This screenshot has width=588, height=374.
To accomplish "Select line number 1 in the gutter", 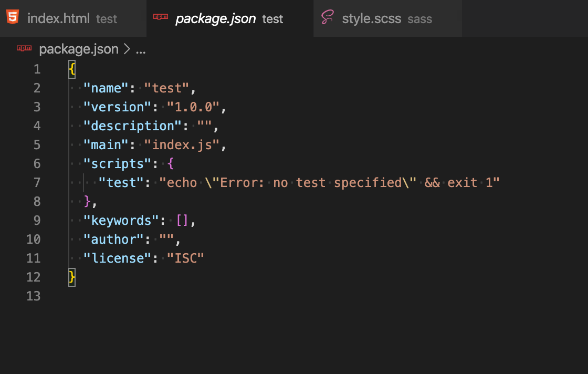I will pos(37,69).
